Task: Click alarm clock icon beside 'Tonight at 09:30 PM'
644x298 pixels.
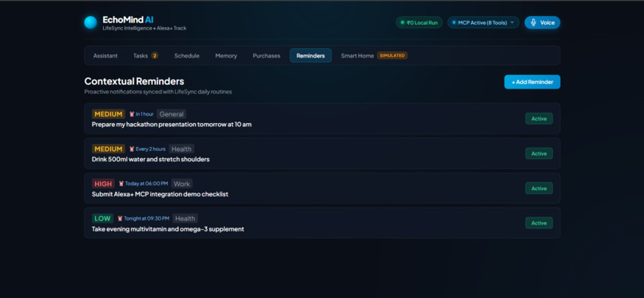Action: (120, 218)
